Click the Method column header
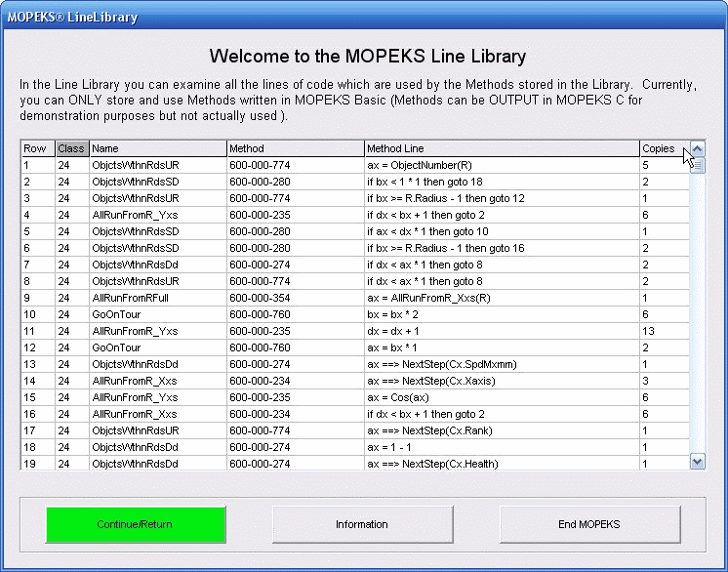The height and width of the screenshot is (572, 728). tap(296, 148)
